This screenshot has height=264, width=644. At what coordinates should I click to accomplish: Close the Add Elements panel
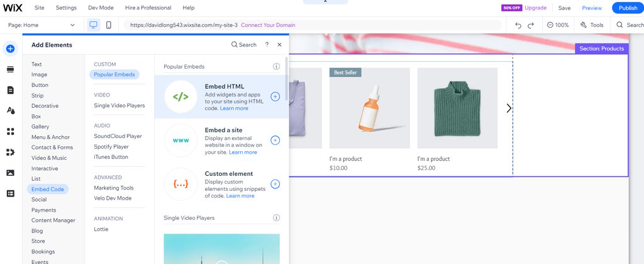click(x=279, y=45)
